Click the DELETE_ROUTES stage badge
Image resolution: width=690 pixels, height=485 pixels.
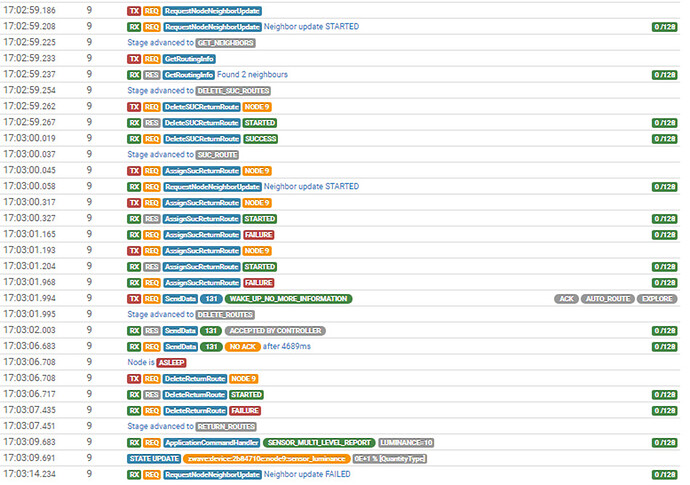pos(225,315)
